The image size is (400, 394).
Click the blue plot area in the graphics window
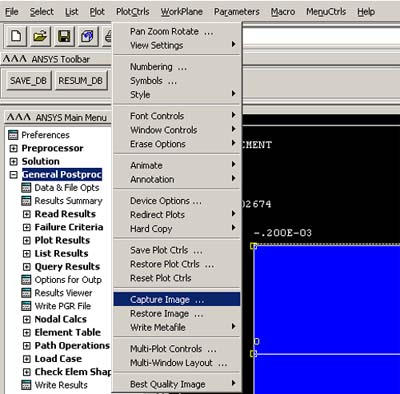327,299
